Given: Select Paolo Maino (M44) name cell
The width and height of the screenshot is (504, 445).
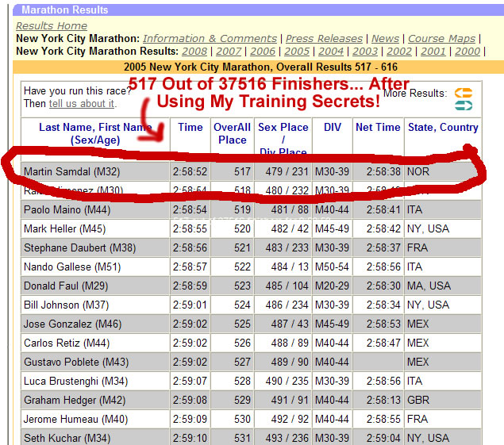Looking at the screenshot, I should point(95,210).
